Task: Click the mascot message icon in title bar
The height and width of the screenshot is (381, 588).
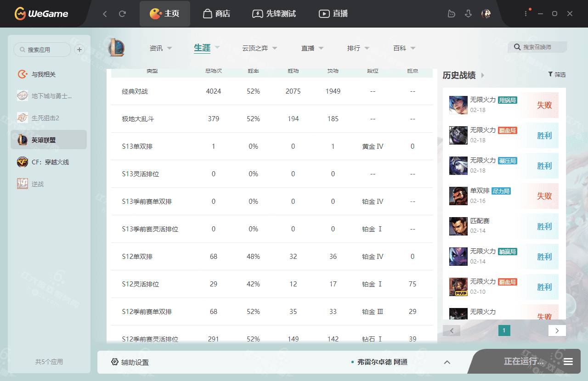Action: 451,14
